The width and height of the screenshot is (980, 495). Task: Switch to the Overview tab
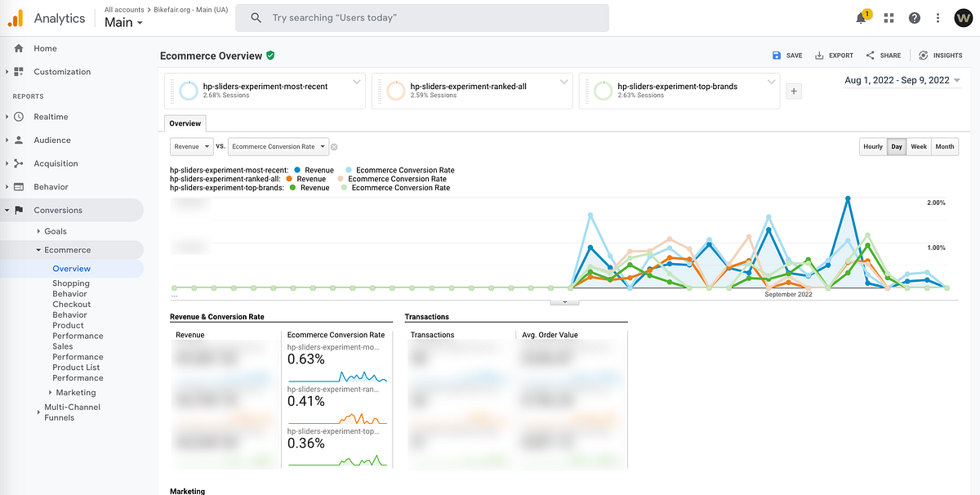point(185,123)
